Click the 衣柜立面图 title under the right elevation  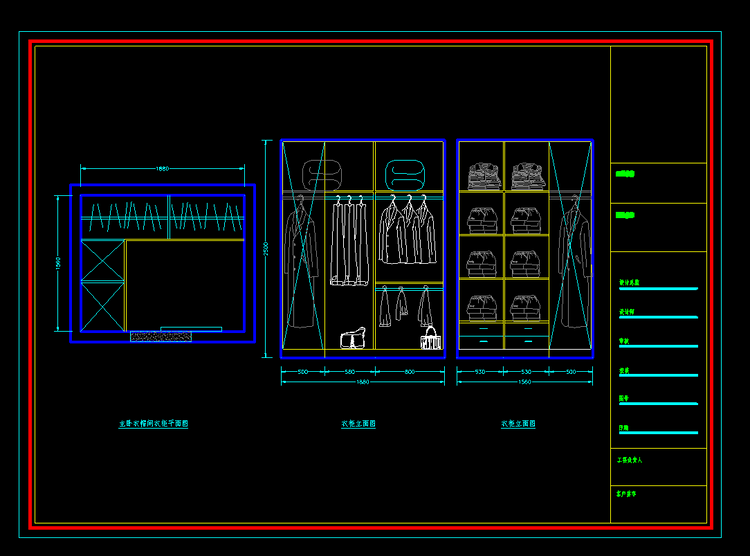pos(518,423)
